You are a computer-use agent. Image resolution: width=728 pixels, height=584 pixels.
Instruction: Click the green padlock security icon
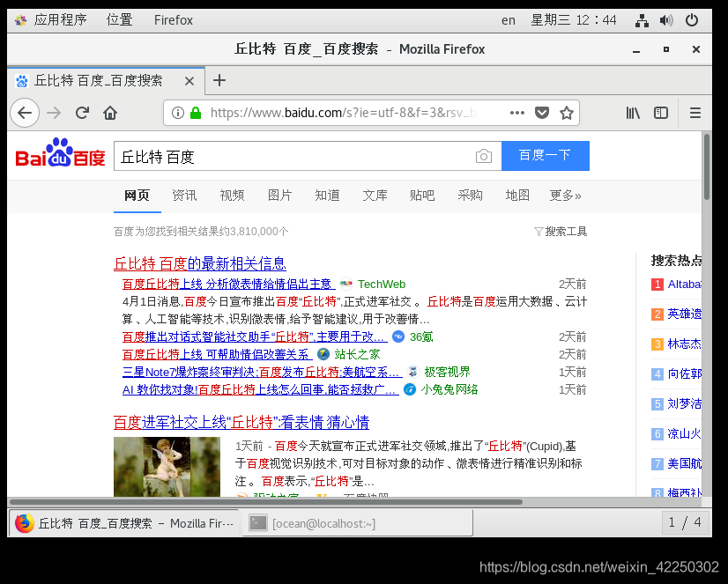196,113
